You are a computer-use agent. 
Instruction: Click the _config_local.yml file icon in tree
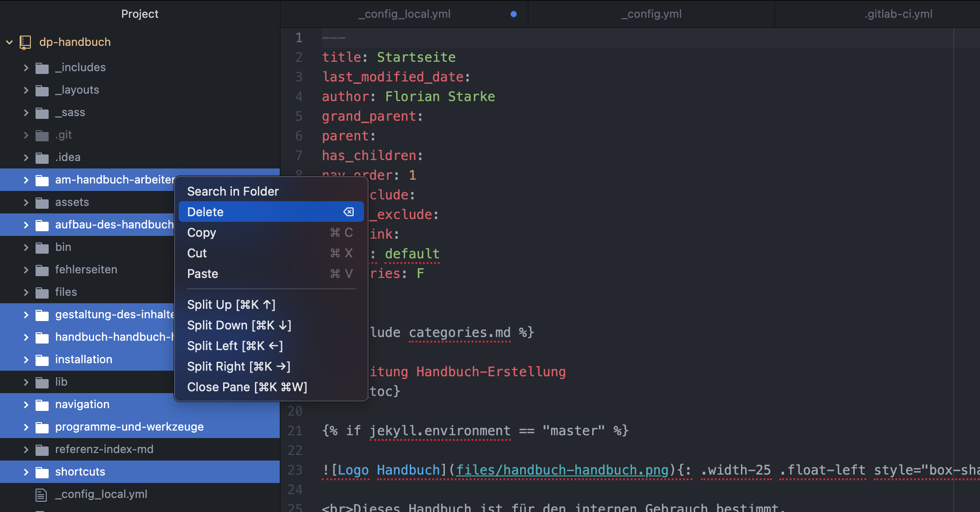click(x=41, y=495)
